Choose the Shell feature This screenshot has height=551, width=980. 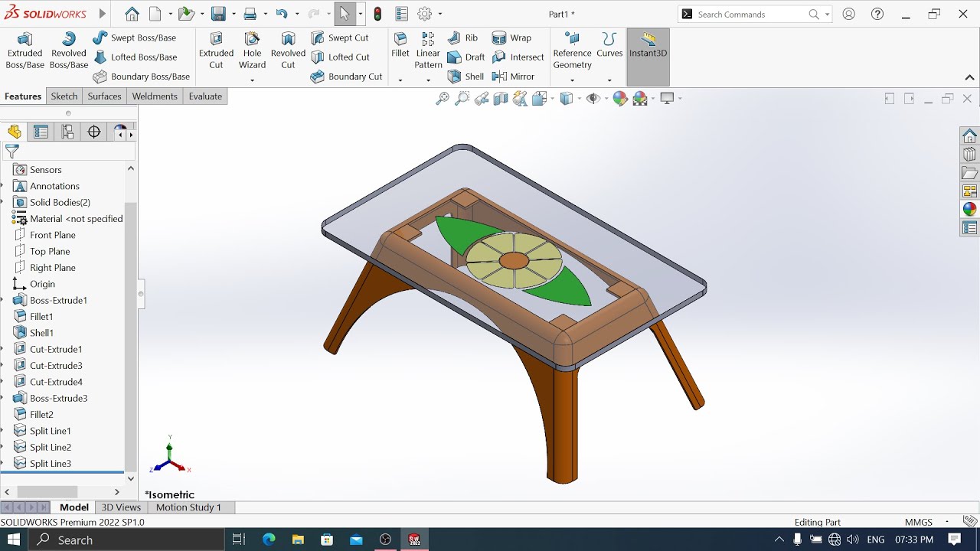pos(465,77)
